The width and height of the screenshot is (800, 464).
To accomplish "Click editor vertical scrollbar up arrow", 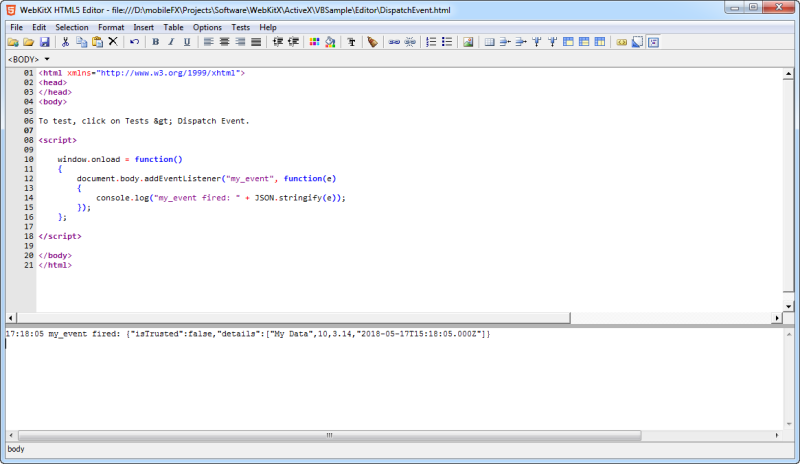I will [788, 74].
